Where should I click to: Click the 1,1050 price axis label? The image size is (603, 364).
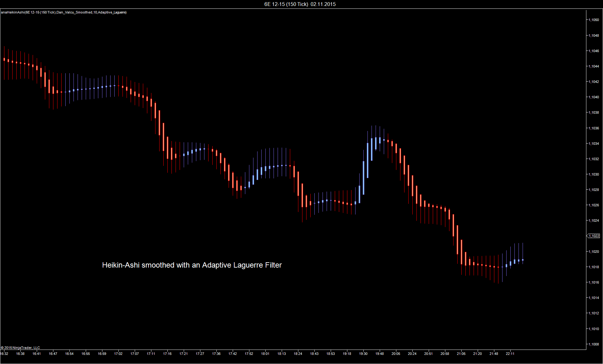[594, 20]
